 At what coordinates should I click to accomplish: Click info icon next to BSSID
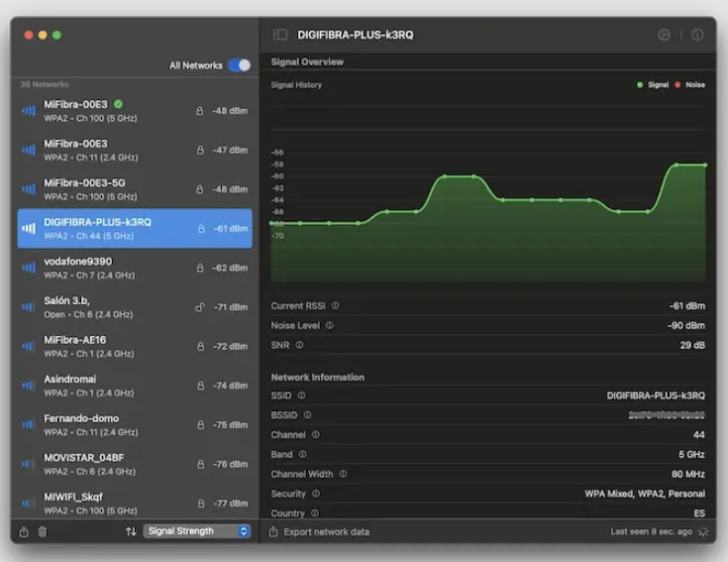tap(307, 414)
